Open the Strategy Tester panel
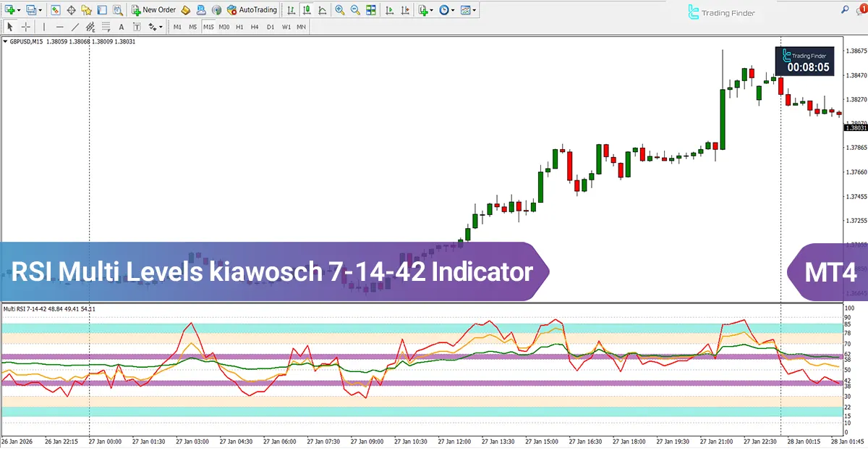Viewport: 868px width, 451px height. click(118, 10)
